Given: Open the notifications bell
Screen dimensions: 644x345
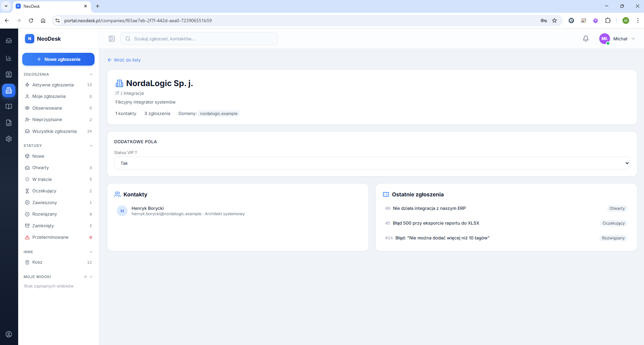Looking at the screenshot, I should tap(586, 39).
